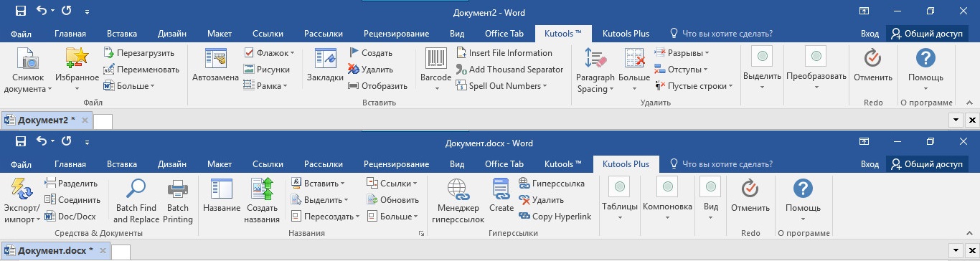980x261 pixels.
Task: Click the Doc/Docx converter
Action: coord(70,217)
